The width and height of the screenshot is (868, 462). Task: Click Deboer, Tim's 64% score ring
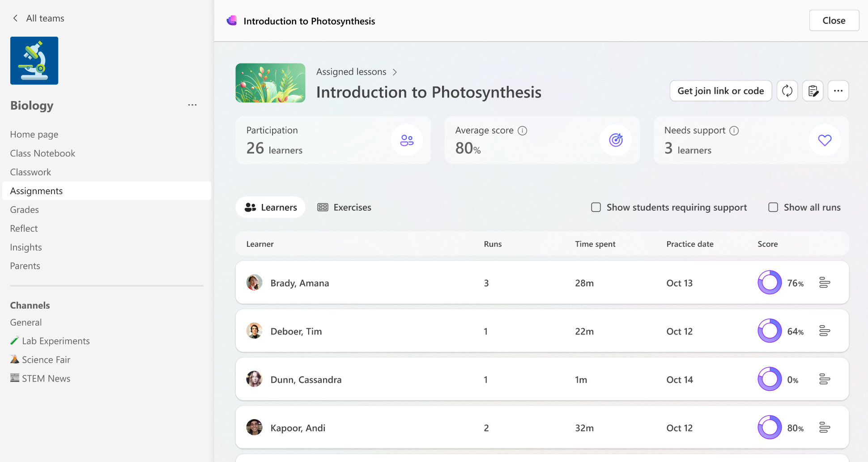click(770, 331)
